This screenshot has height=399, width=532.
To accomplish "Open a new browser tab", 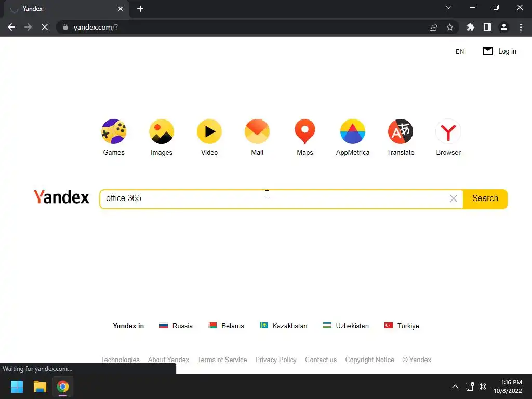I will coord(140,9).
